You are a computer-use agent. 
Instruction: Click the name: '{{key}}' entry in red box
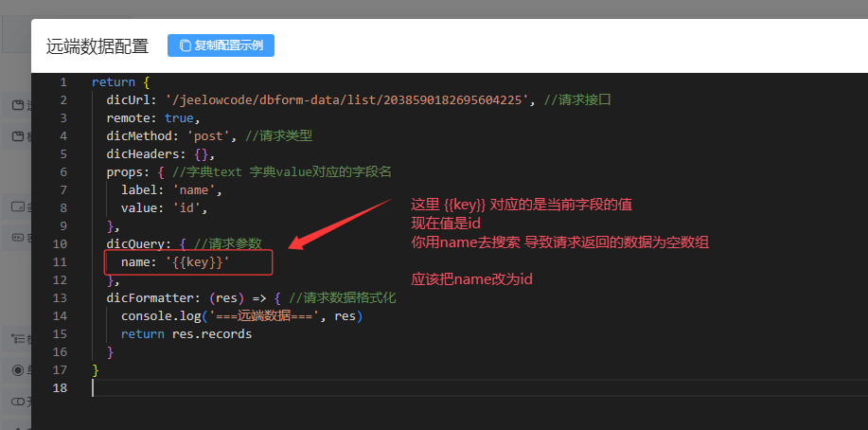click(176, 261)
